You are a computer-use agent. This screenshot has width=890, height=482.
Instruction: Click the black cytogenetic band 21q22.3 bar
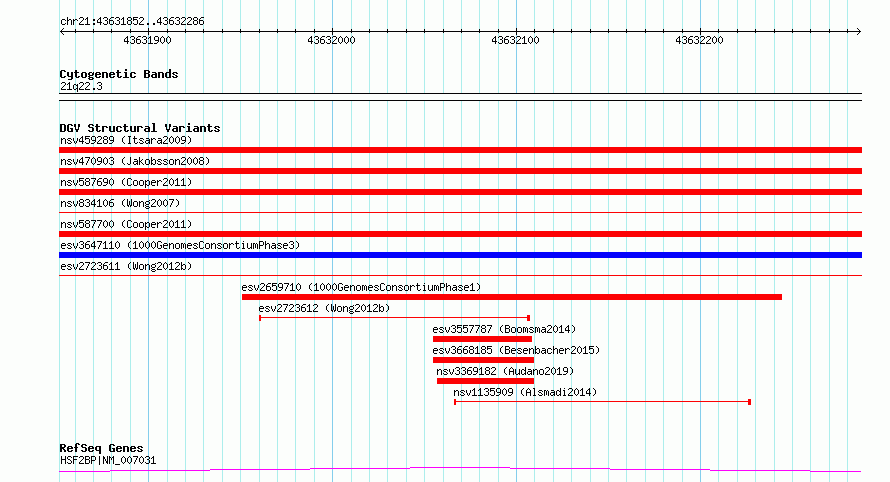click(x=460, y=97)
